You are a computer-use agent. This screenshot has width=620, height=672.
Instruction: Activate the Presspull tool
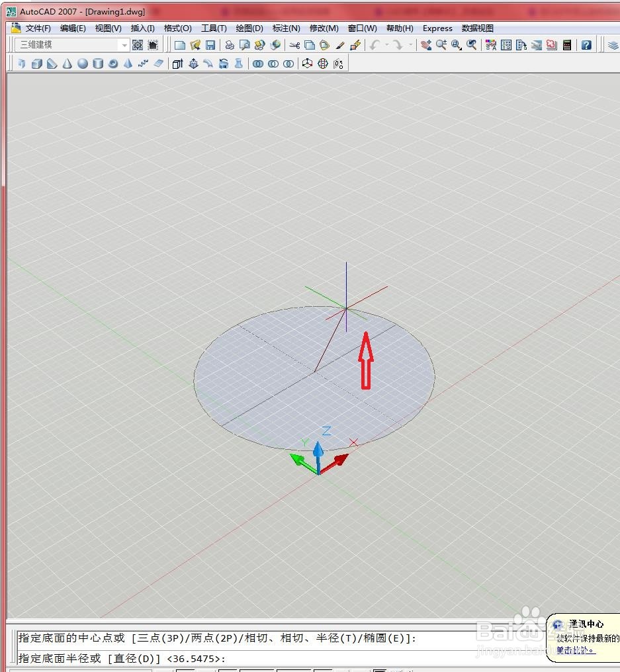coord(193,64)
